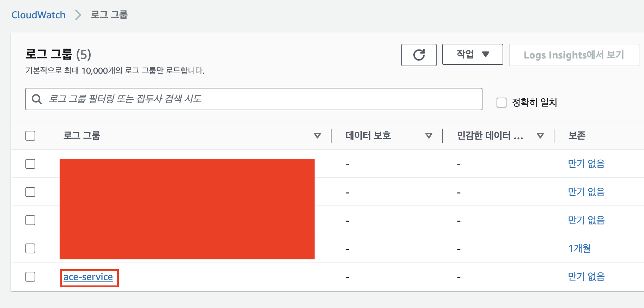This screenshot has width=644, height=308.
Task: Select the ace-service row checkbox
Action: pos(30,277)
